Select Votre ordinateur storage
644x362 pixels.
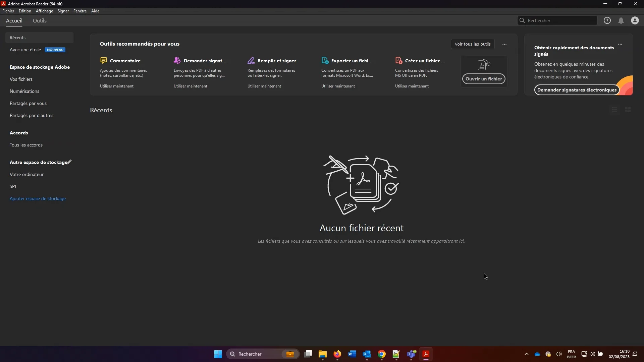pos(26,174)
